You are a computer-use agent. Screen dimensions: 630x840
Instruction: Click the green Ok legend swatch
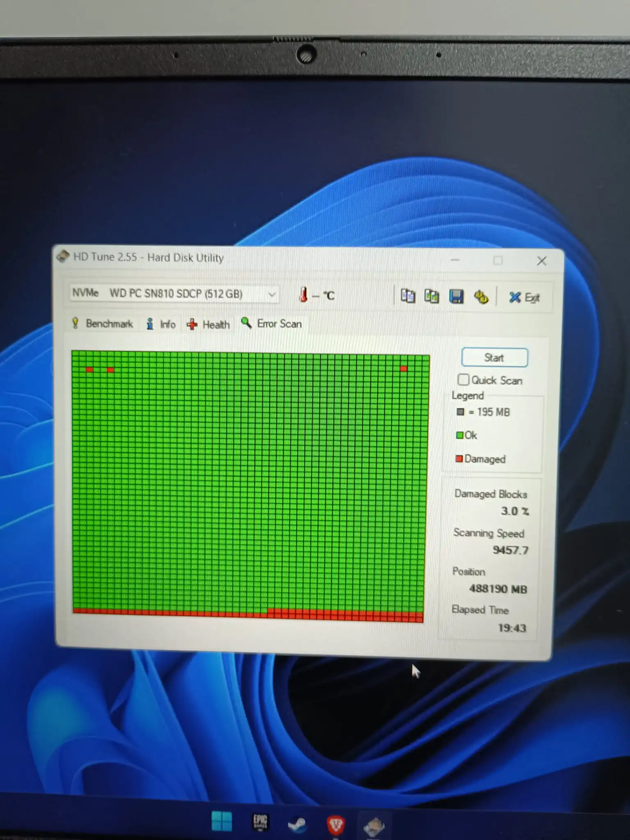coord(459,435)
